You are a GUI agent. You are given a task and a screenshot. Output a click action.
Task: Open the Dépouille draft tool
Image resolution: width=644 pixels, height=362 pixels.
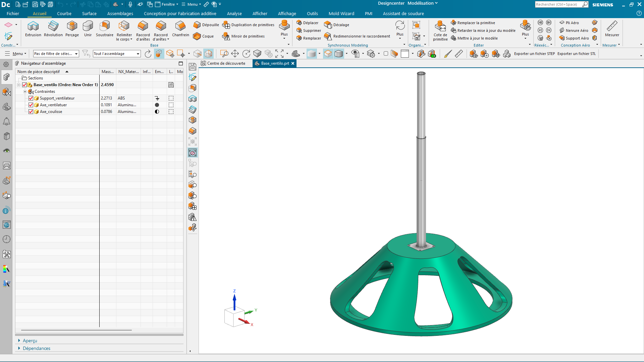click(206, 25)
